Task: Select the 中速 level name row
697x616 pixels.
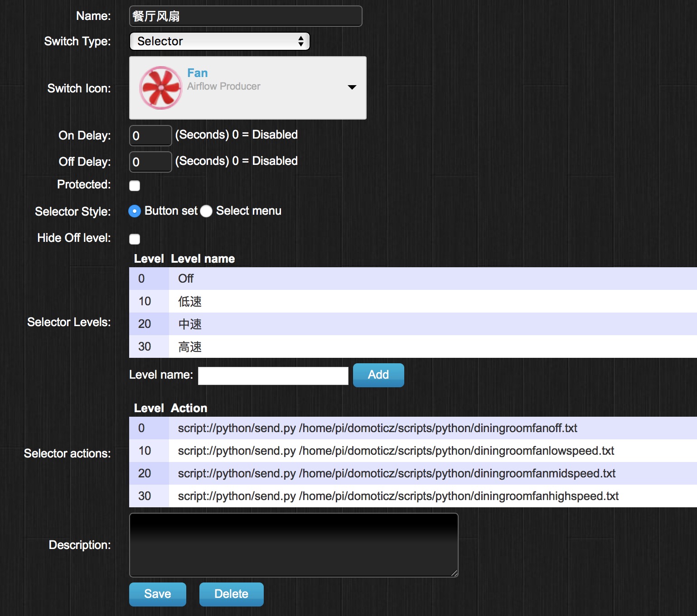Action: tap(413, 324)
